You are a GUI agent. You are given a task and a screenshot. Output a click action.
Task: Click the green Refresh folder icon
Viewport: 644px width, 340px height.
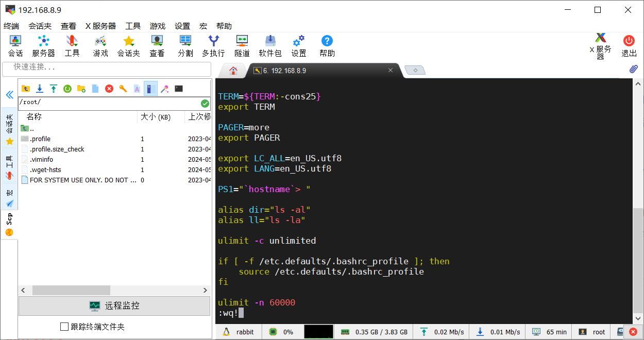[x=67, y=89]
